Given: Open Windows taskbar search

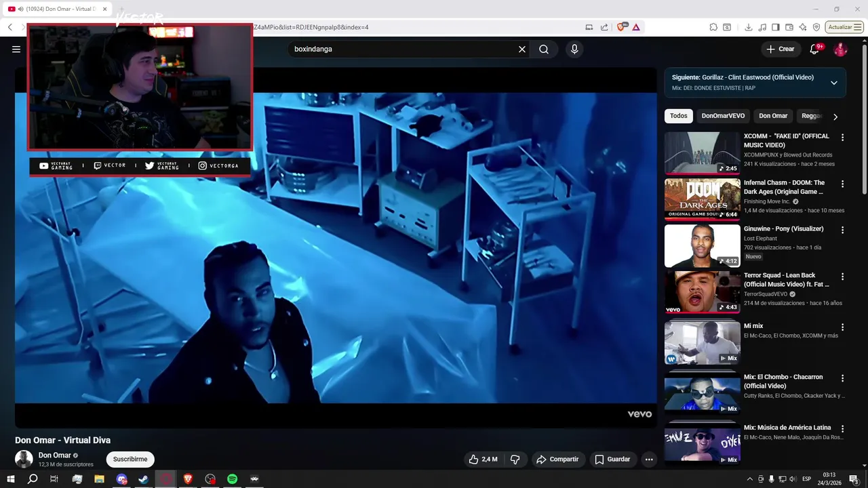Looking at the screenshot, I should click(33, 479).
